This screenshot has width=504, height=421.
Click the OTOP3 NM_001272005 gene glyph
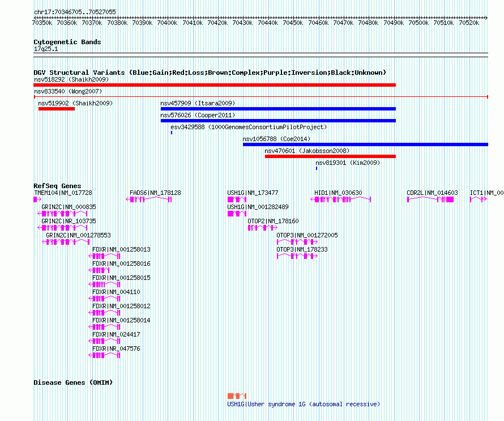[x=297, y=242]
